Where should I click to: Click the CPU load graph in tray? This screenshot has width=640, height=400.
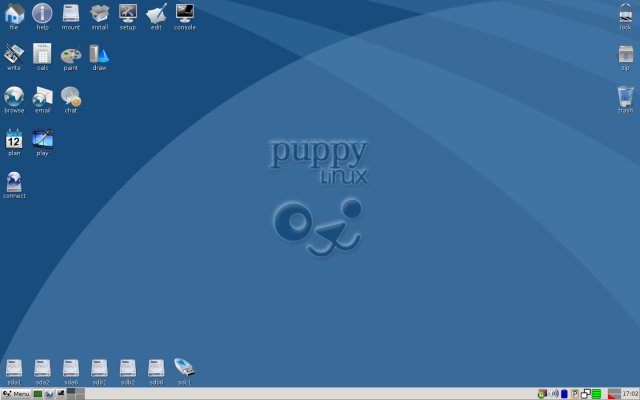pyautogui.click(x=614, y=394)
